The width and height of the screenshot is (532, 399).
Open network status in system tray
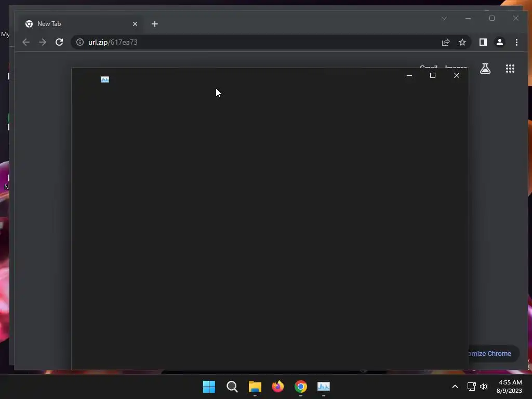click(471, 387)
